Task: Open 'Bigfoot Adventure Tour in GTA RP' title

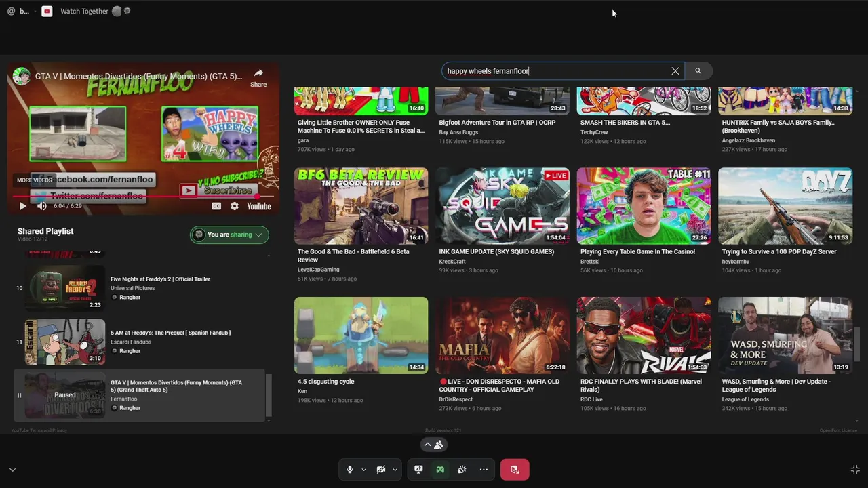Action: click(497, 122)
